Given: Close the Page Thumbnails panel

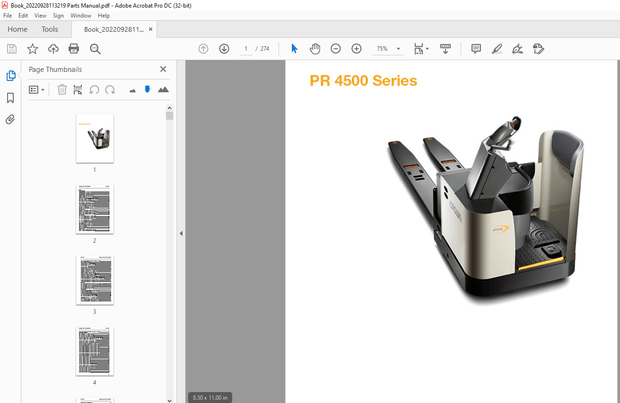Looking at the screenshot, I should tap(163, 69).
